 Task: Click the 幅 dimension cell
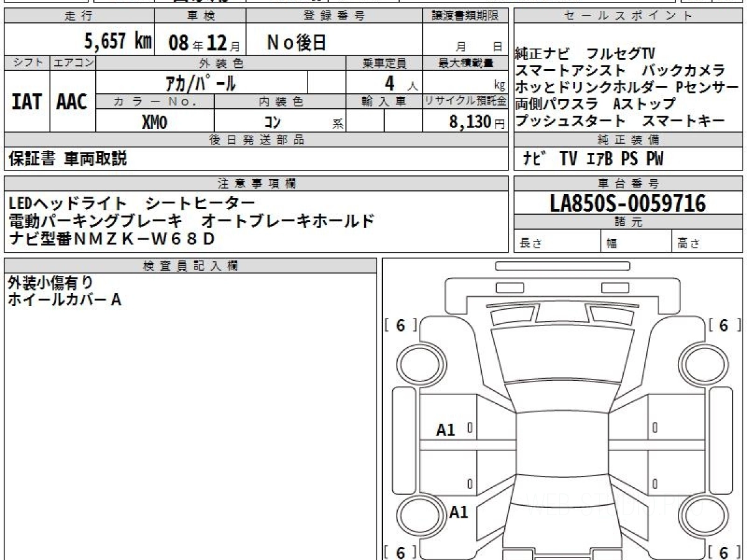coord(636,241)
